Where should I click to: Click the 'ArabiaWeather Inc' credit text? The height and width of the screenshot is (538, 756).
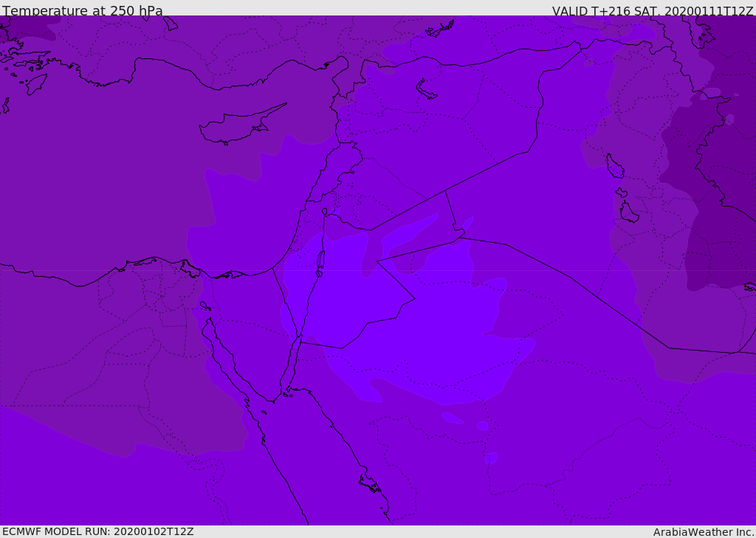click(703, 532)
